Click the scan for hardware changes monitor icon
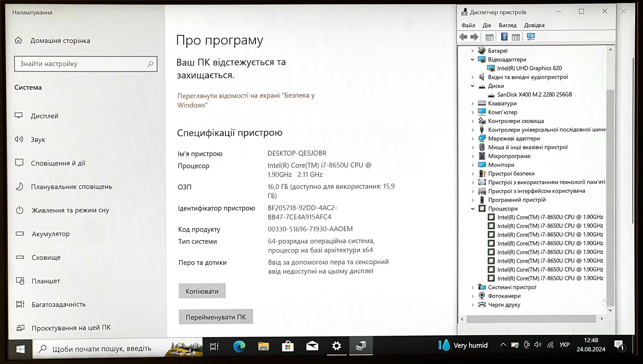The height and width of the screenshot is (364, 643). pos(531,37)
